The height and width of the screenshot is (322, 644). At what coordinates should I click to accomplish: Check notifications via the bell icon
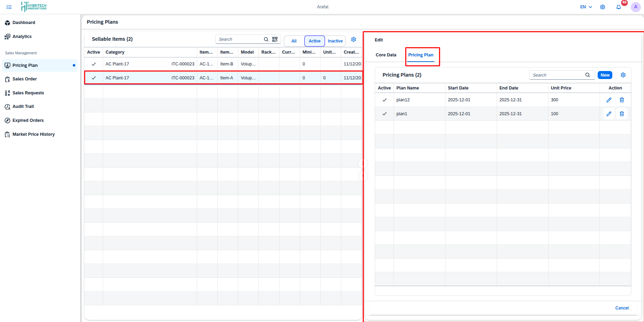(619, 7)
